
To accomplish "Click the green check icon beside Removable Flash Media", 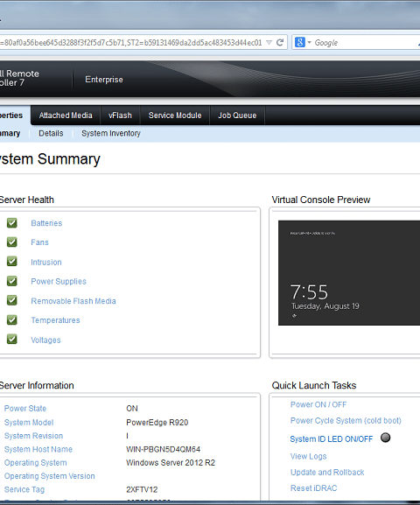I will point(12,300).
